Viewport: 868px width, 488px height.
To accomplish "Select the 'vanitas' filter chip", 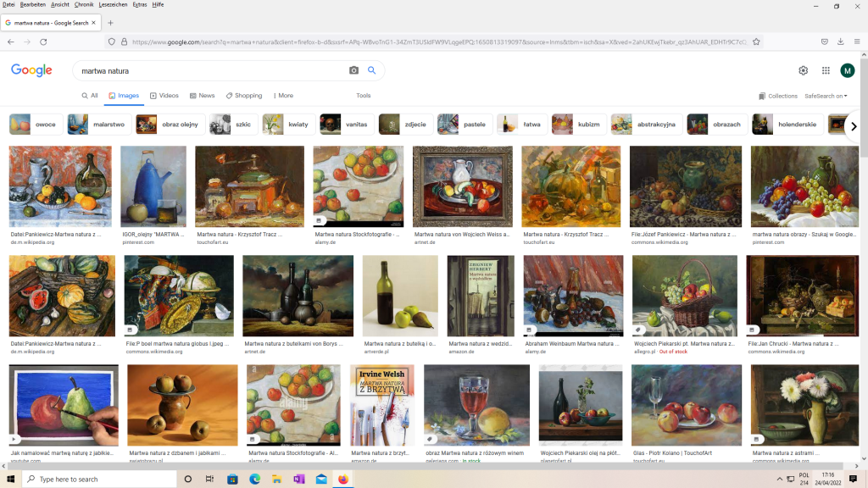I will click(x=346, y=125).
